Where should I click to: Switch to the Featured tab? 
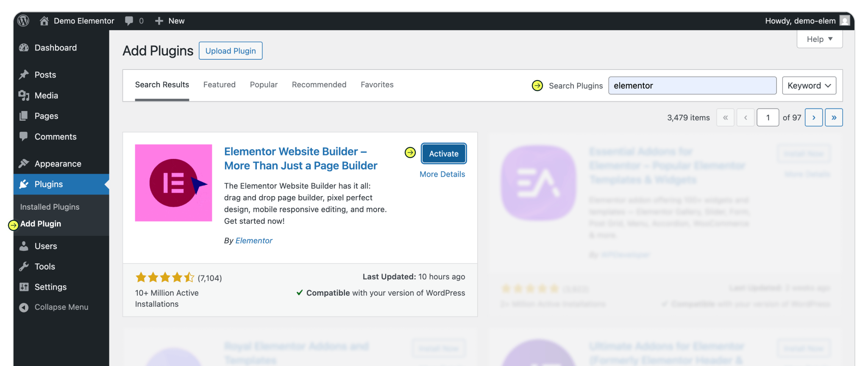tap(220, 85)
